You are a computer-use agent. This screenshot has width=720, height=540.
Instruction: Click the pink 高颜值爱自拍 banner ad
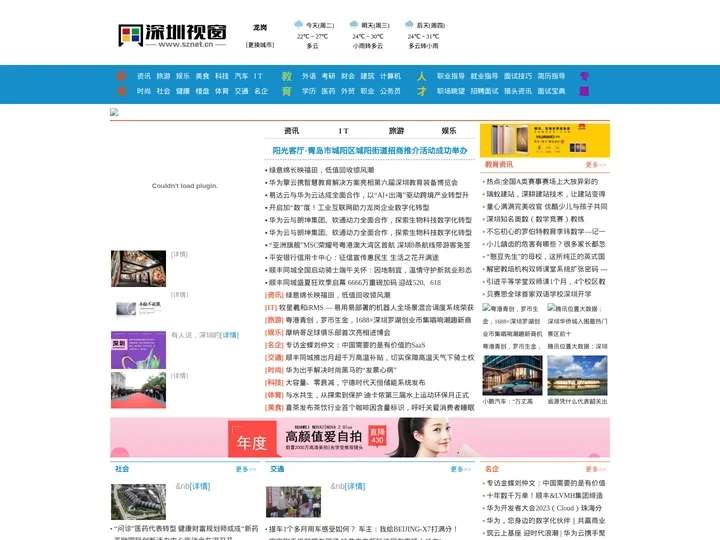[x=360, y=438]
